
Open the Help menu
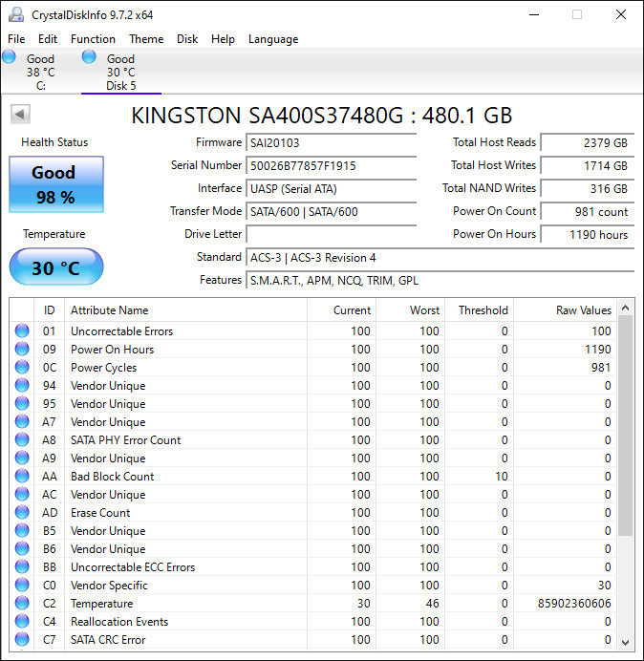(223, 39)
